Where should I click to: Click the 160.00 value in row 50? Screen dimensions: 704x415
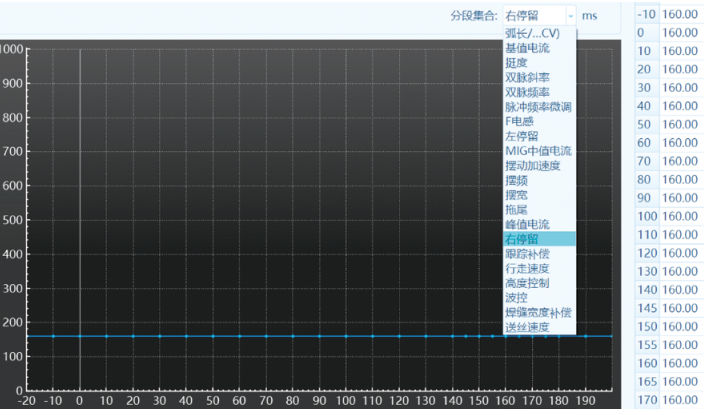tap(680, 125)
